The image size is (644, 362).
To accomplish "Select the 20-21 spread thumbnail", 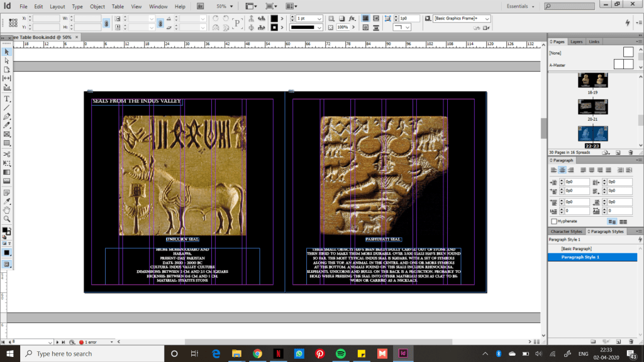I will [592, 108].
